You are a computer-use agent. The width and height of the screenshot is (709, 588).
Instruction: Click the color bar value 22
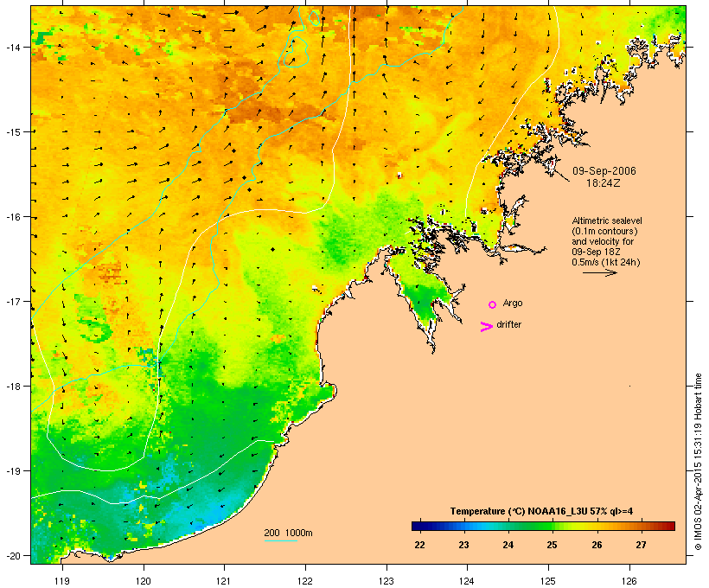pyautogui.click(x=419, y=545)
